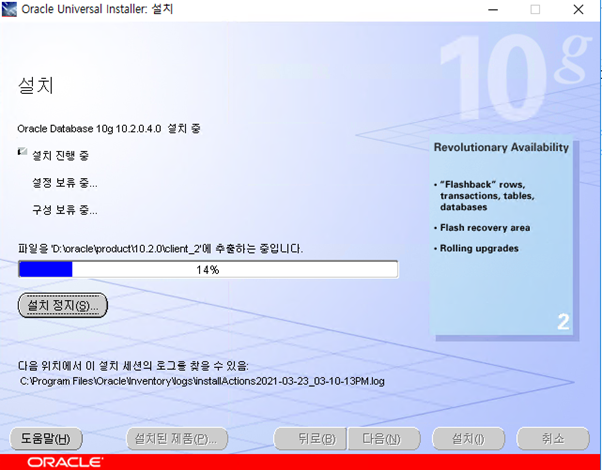Advance with the 다음(N) button
The width and height of the screenshot is (602, 470).
coord(384,439)
